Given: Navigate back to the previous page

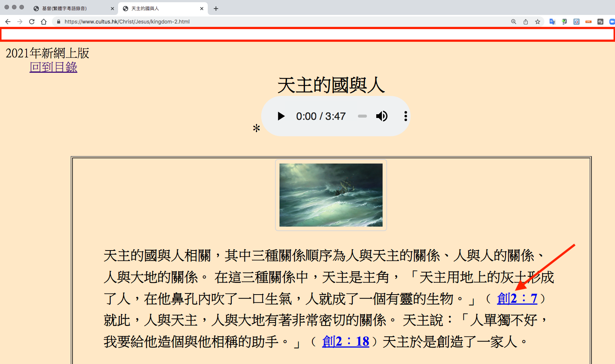Looking at the screenshot, I should click(7, 22).
